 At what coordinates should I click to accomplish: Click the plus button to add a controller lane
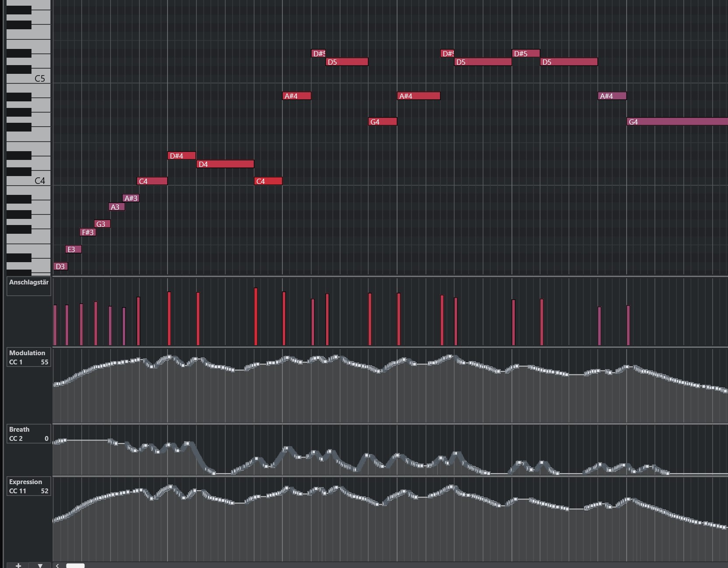tap(18, 565)
